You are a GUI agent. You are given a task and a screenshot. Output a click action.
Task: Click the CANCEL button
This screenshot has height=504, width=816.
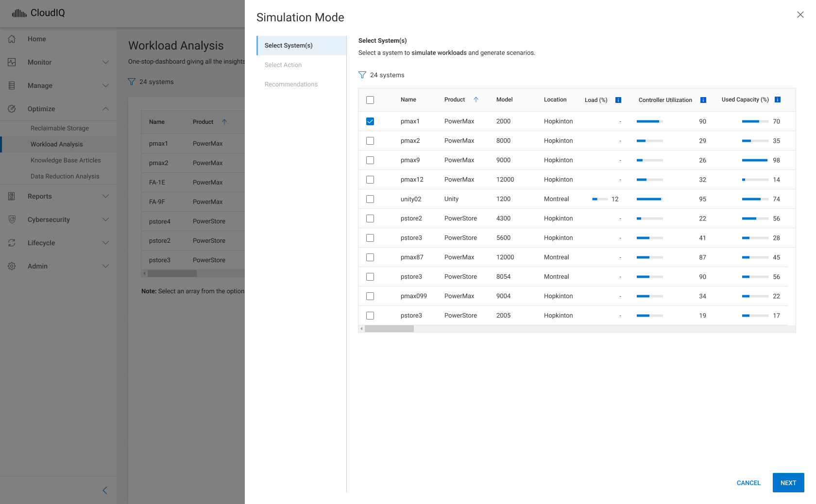pos(748,483)
